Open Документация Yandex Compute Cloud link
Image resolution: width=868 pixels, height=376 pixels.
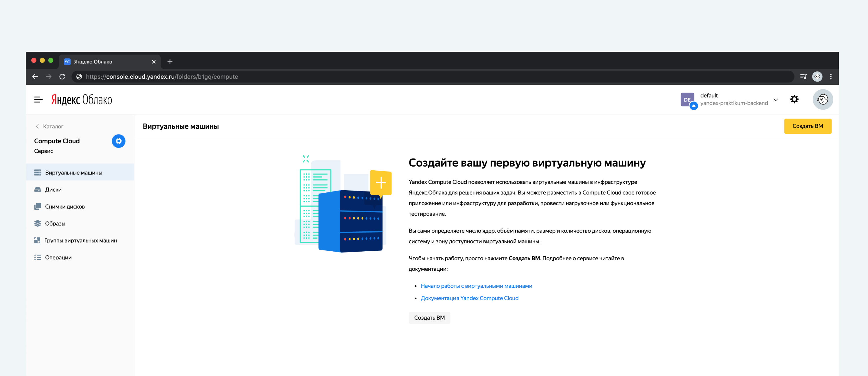pyautogui.click(x=469, y=298)
